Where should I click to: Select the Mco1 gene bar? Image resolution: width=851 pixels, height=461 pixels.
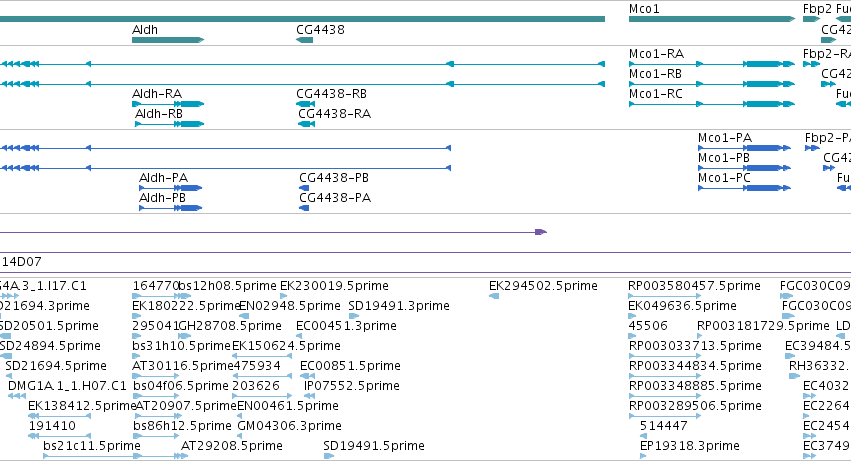(x=712, y=19)
